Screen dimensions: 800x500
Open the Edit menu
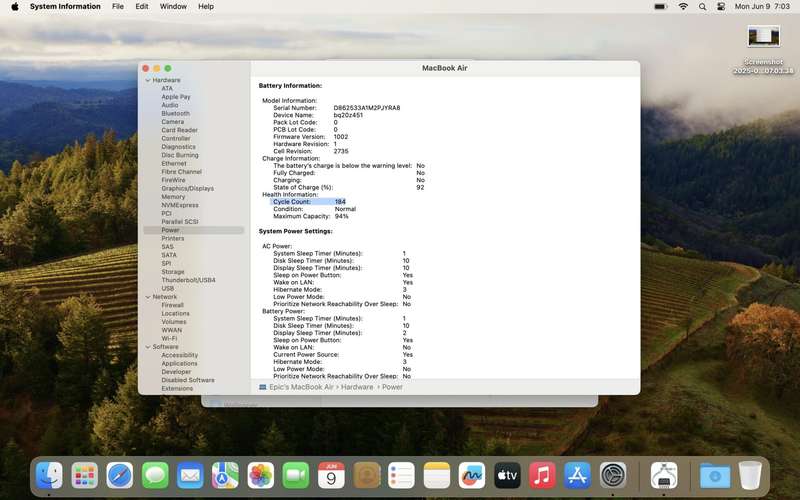pos(142,7)
